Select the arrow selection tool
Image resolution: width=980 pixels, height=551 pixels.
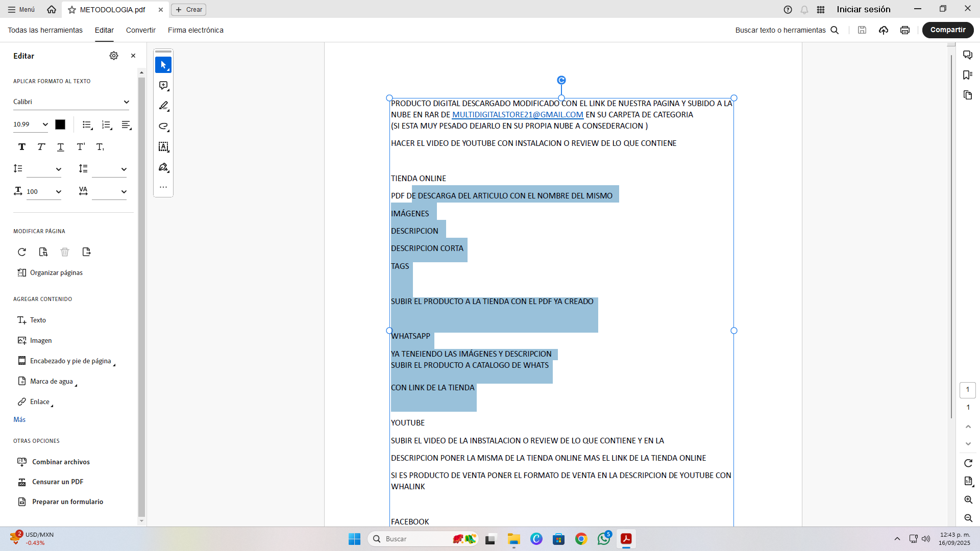(163, 65)
